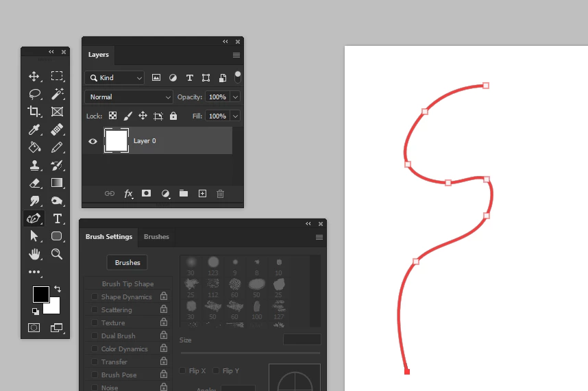Lock all layer attributes with padlock

[173, 116]
